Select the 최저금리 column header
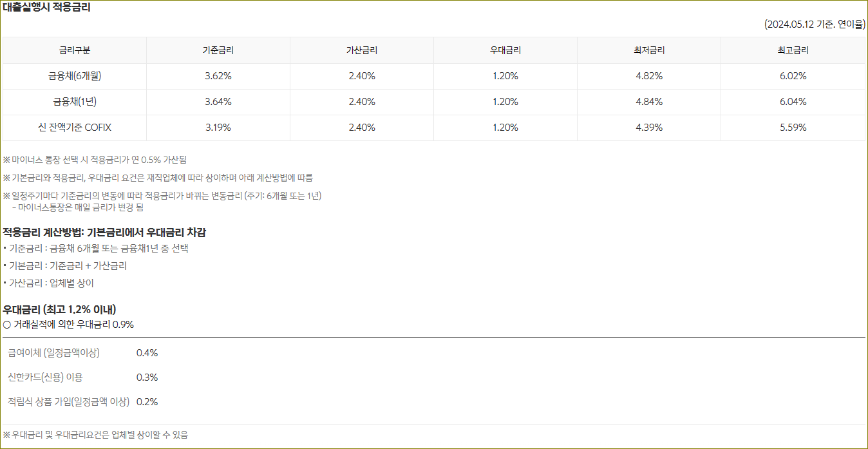Image resolution: width=868 pixels, height=449 pixels. pos(648,50)
